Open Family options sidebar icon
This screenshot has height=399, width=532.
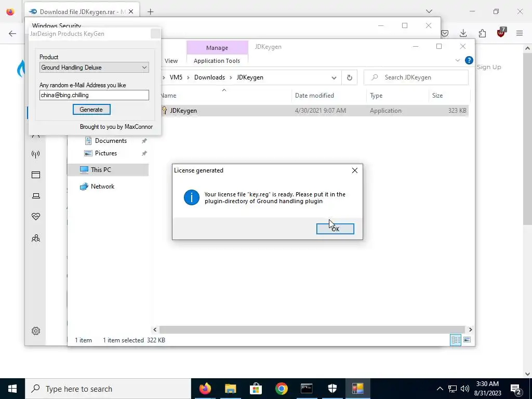pyautogui.click(x=36, y=238)
